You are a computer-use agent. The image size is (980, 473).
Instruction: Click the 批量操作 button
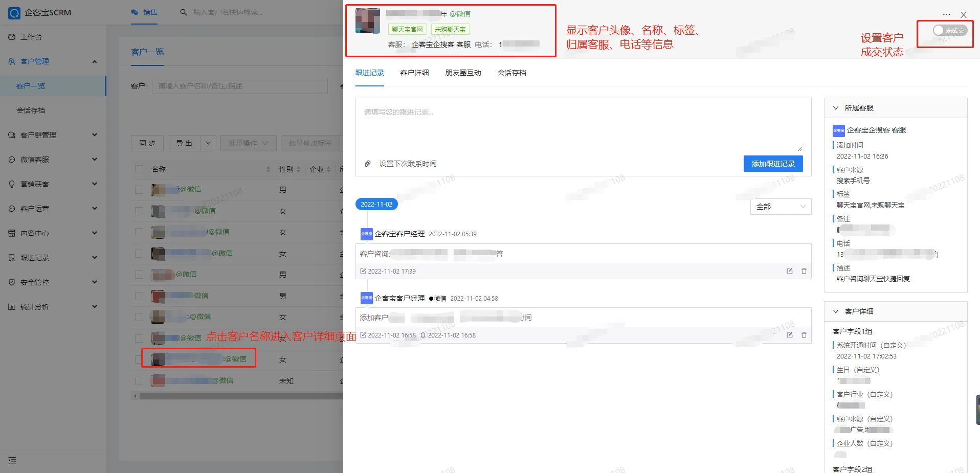coord(249,143)
